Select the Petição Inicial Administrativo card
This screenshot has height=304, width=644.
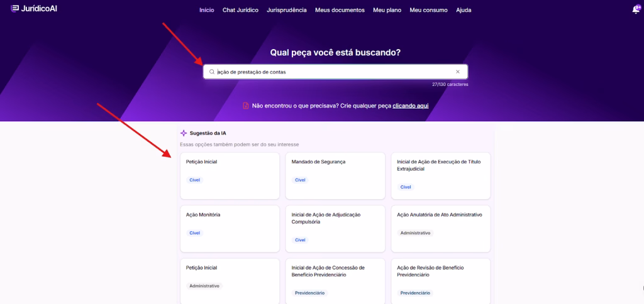230,281
